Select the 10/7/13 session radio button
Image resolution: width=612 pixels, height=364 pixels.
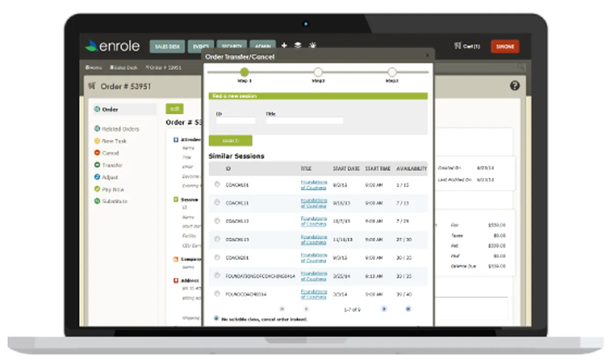[x=217, y=221]
